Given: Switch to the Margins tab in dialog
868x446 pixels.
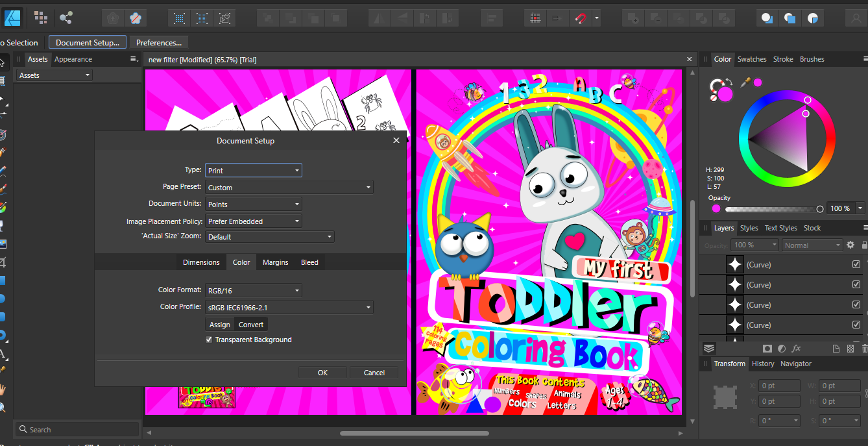Looking at the screenshot, I should click(x=275, y=262).
